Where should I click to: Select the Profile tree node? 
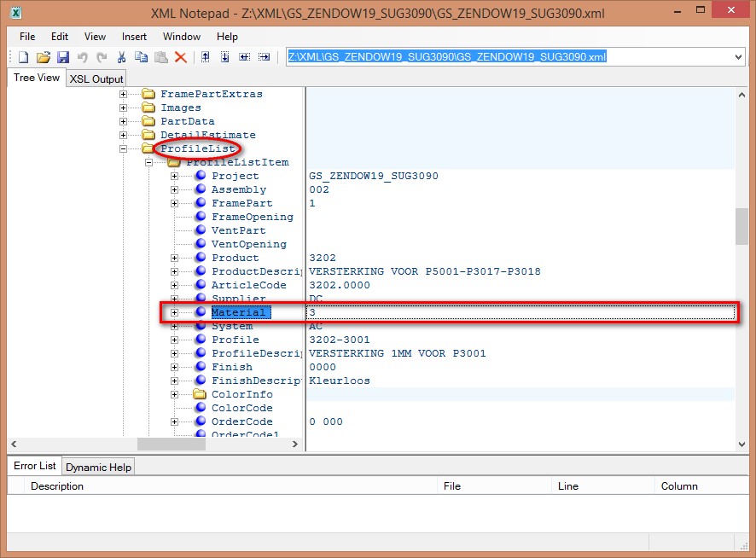click(x=236, y=340)
